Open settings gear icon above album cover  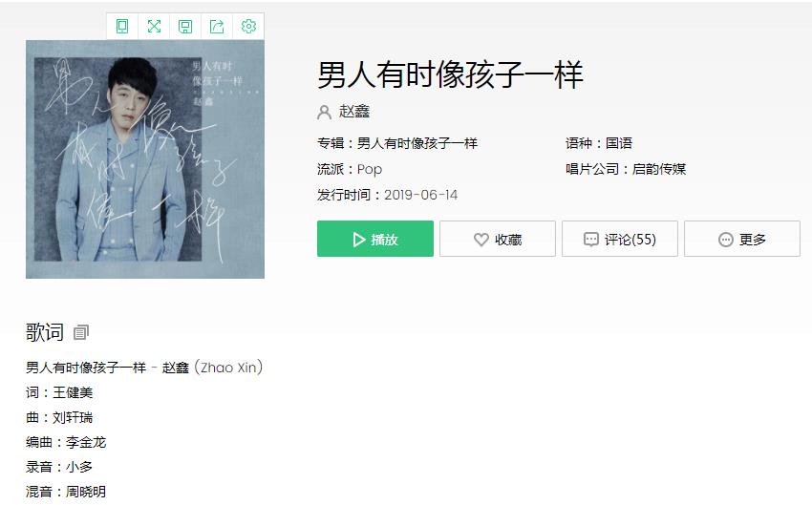[x=248, y=27]
